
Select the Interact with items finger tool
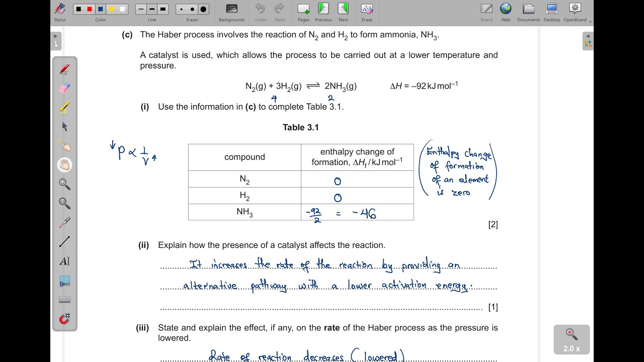point(64,146)
